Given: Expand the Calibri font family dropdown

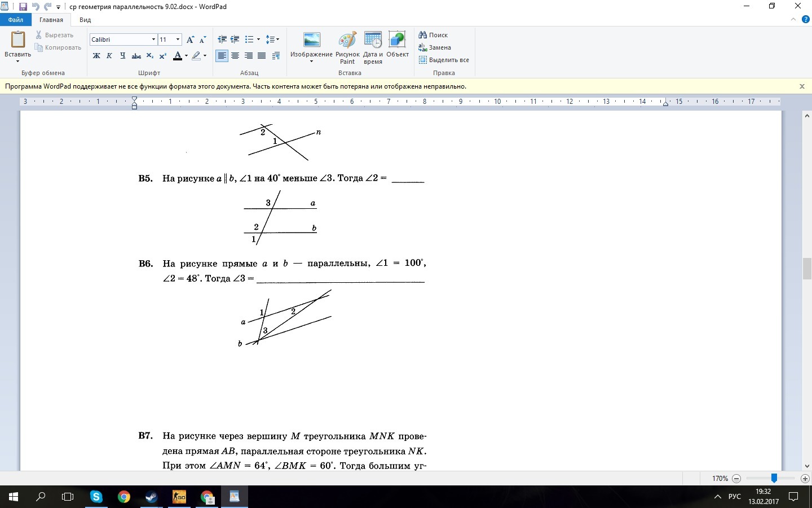Looking at the screenshot, I should tap(153, 40).
